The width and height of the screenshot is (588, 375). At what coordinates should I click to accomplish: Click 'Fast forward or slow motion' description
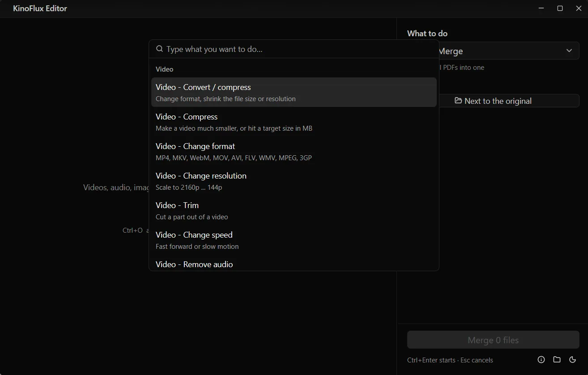point(197,246)
